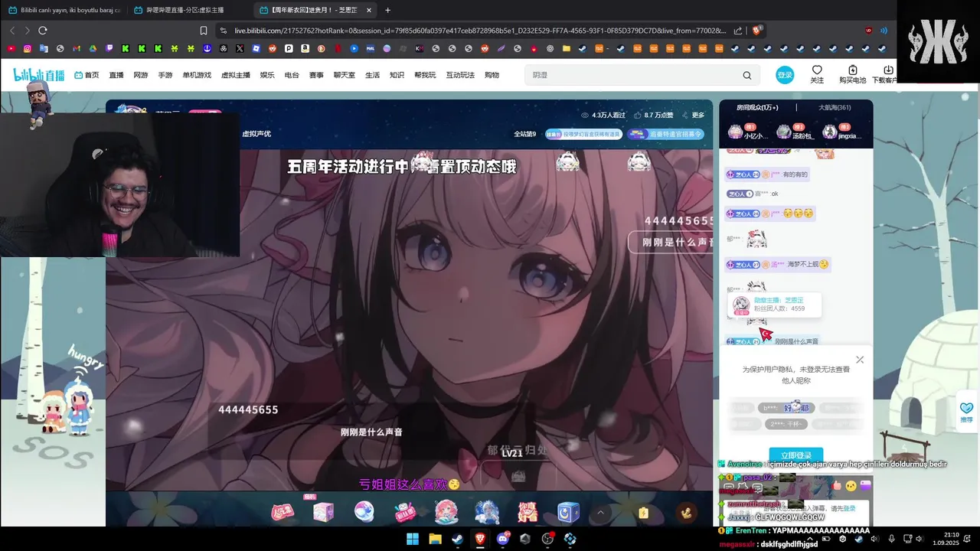Open Steam from taskbar
Viewport: 980px width, 551px height.
pos(458,539)
